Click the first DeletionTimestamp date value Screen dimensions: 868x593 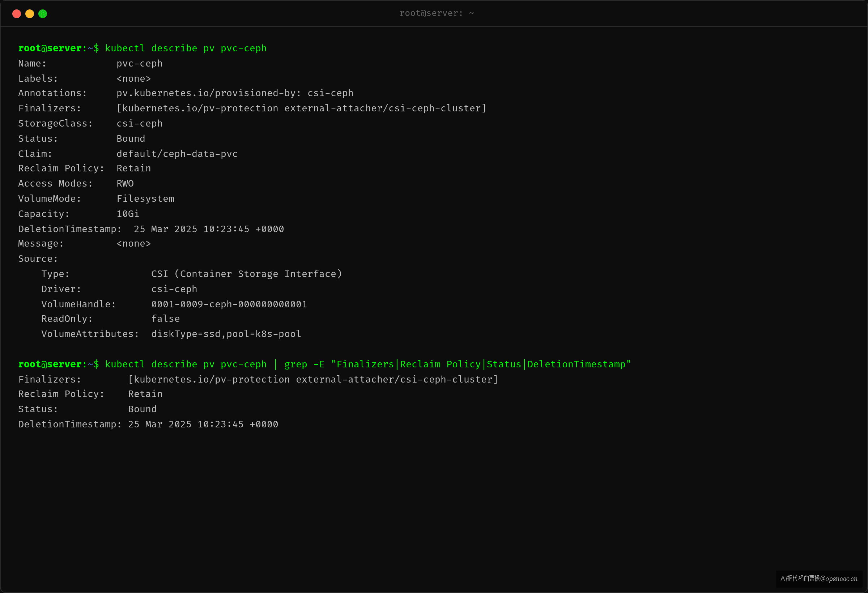tap(209, 229)
